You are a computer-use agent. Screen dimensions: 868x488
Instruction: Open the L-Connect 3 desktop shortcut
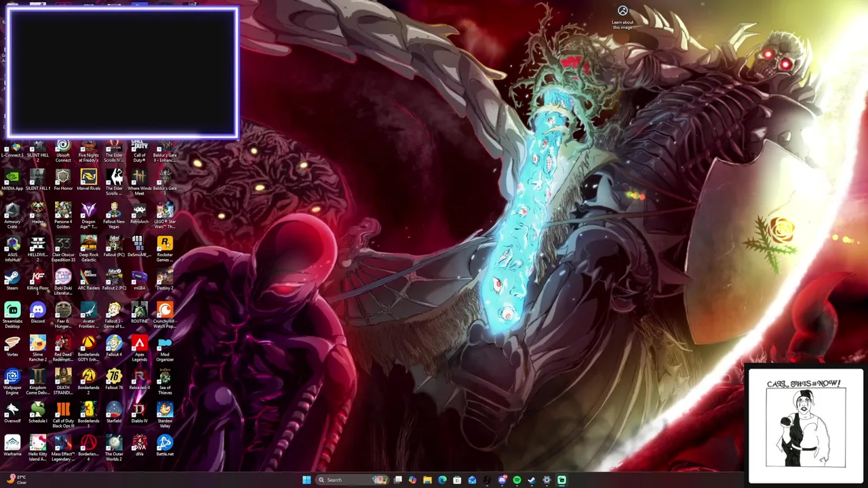pos(12,150)
